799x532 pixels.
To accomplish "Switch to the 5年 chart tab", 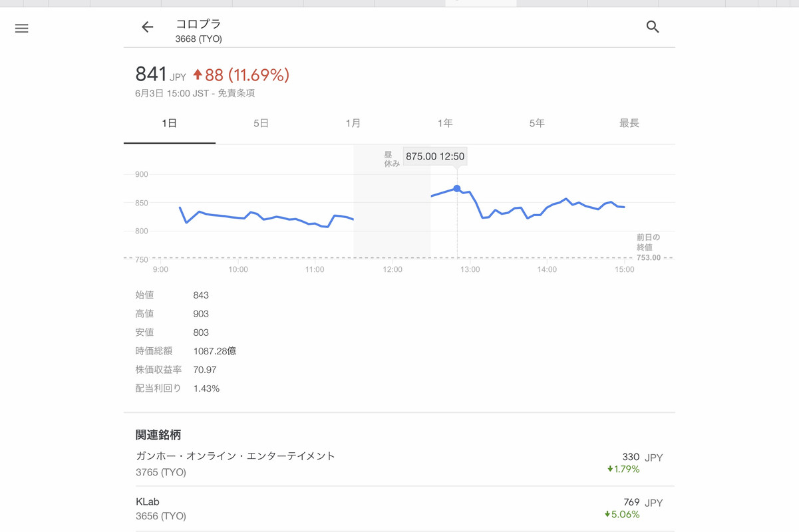I will point(537,123).
